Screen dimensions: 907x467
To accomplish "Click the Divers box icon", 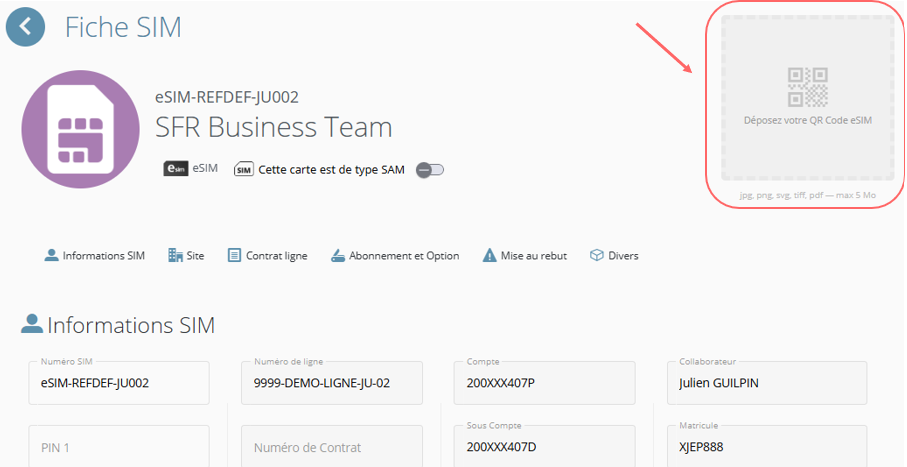I will [596, 255].
